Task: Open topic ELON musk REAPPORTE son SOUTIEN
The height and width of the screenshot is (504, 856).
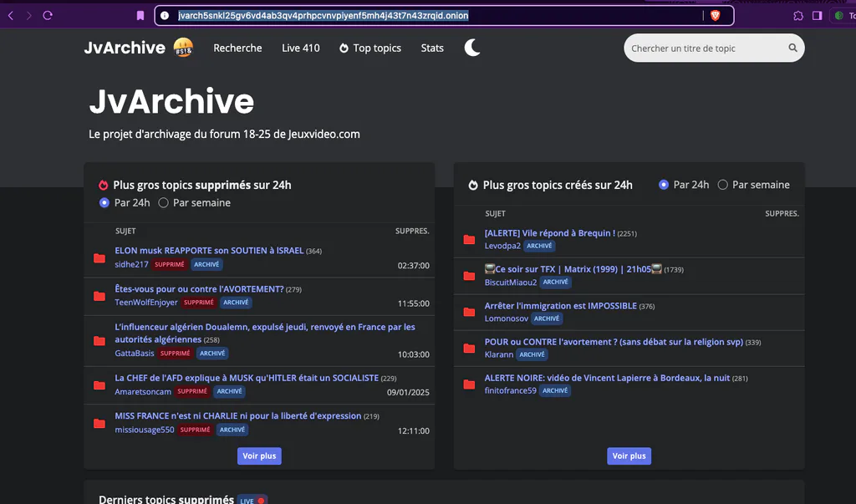Action: 209,251
